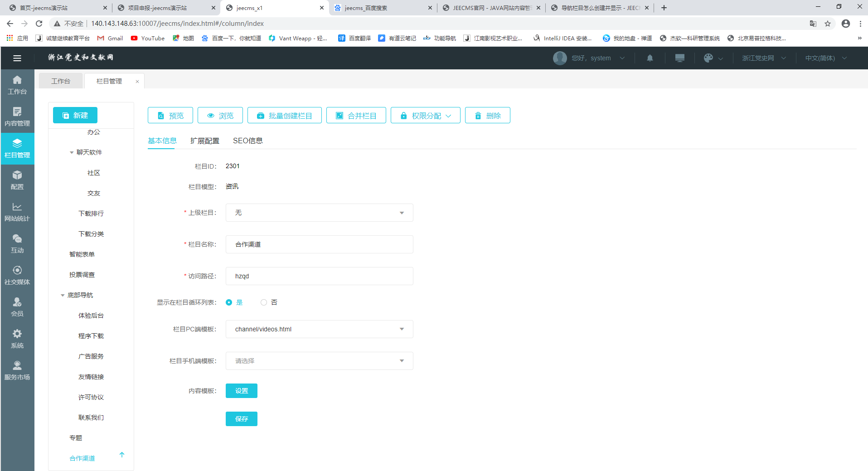Viewport: 868px width, 471px height.
Task: Focus the 访问路径 input field
Action: coord(319,276)
